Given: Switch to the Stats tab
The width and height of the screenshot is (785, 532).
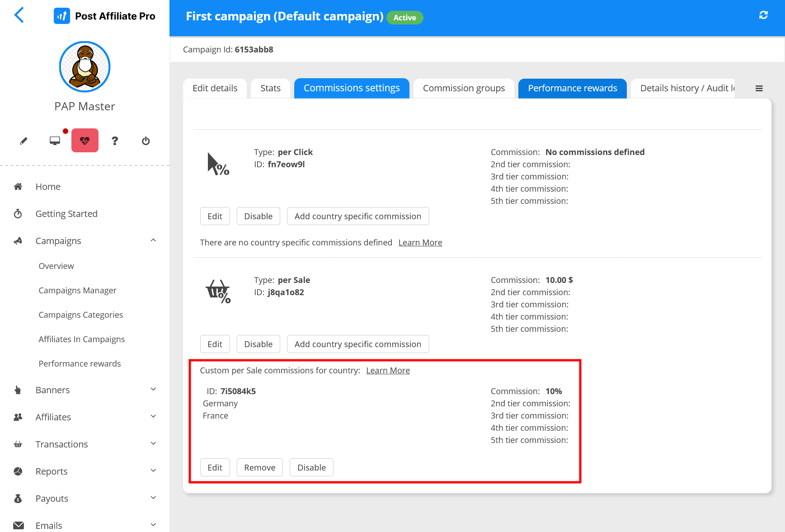Looking at the screenshot, I should click(x=270, y=88).
